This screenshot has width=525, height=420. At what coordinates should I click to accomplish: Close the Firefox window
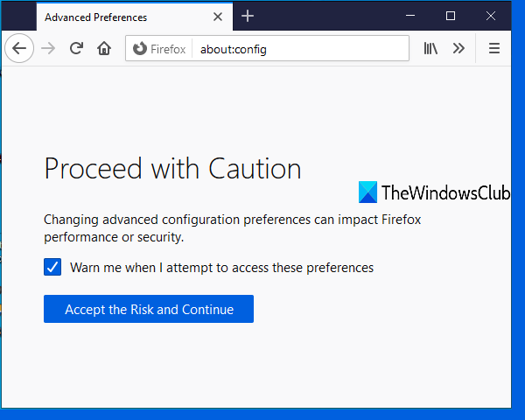coord(492,16)
